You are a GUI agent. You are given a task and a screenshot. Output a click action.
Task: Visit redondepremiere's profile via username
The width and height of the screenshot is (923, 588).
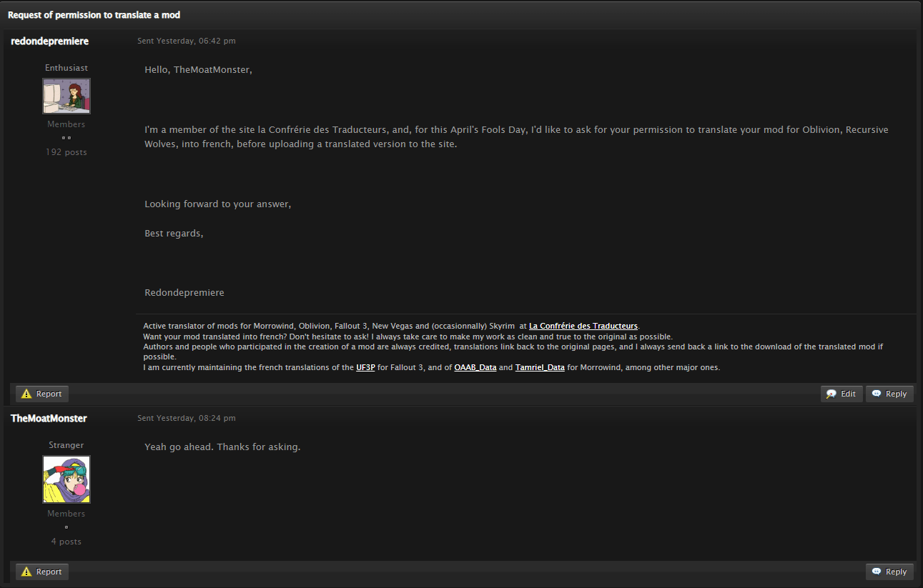coord(50,41)
